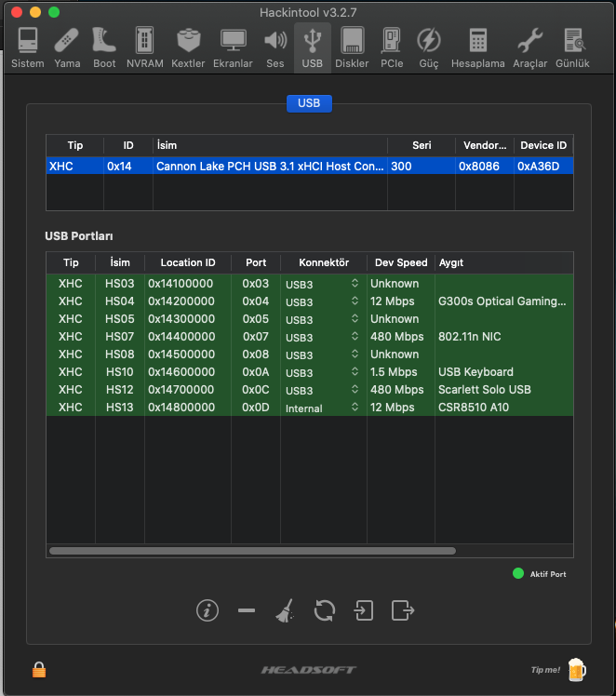Click the broom clear-all icon
The width and height of the screenshot is (616, 696).
tap(285, 610)
